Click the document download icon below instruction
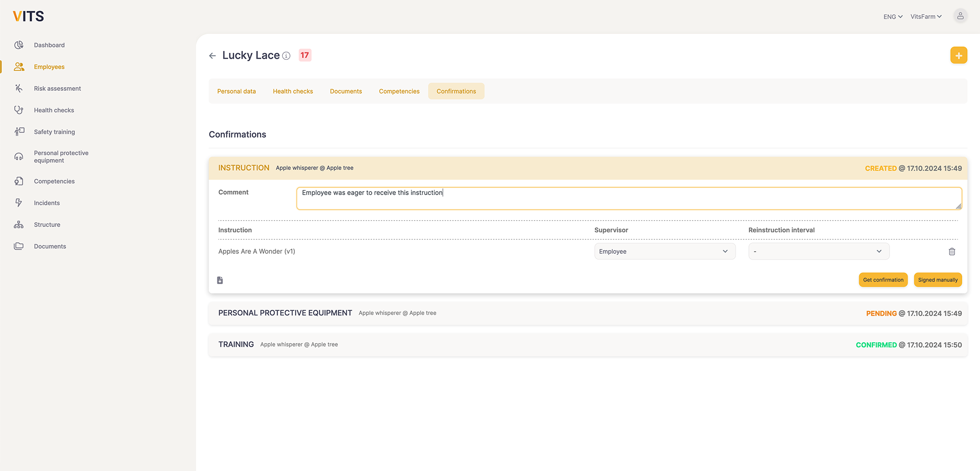Viewport: 980px width, 471px height. (x=220, y=280)
